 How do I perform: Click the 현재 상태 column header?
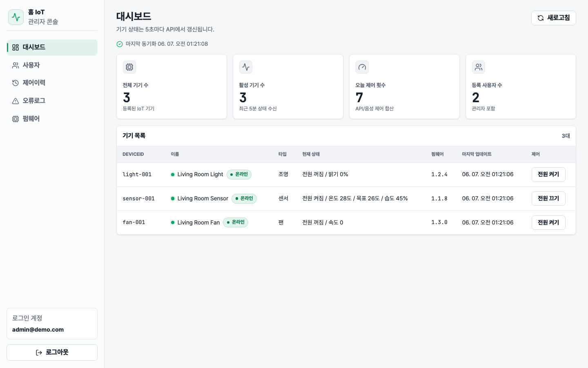(311, 155)
